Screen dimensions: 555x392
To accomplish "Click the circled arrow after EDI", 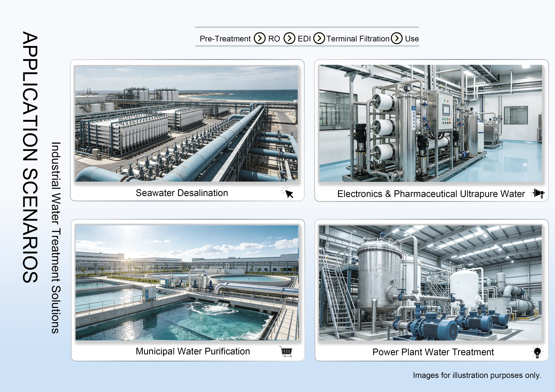I will [x=319, y=38].
